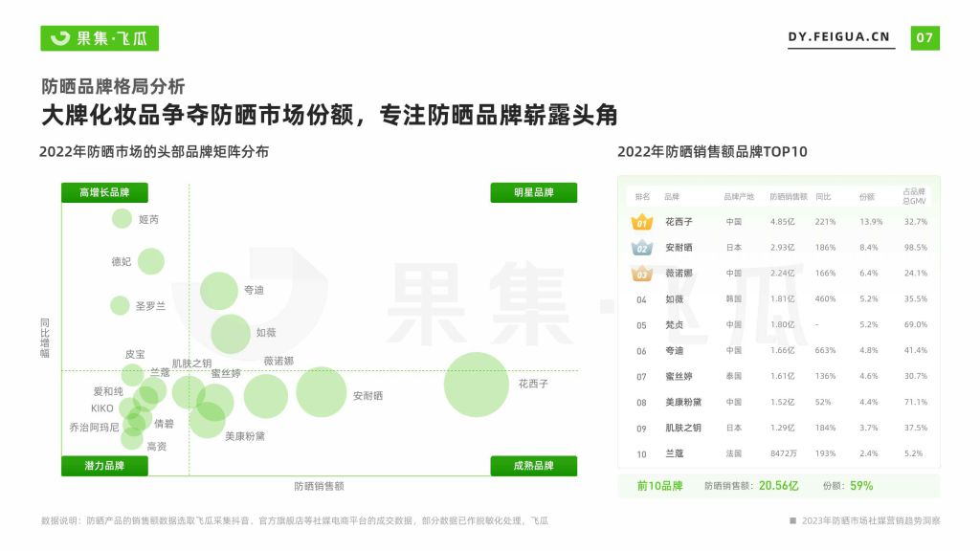
Task: Click the 圣罗兰 bubble in the chart
Action: [x=120, y=305]
